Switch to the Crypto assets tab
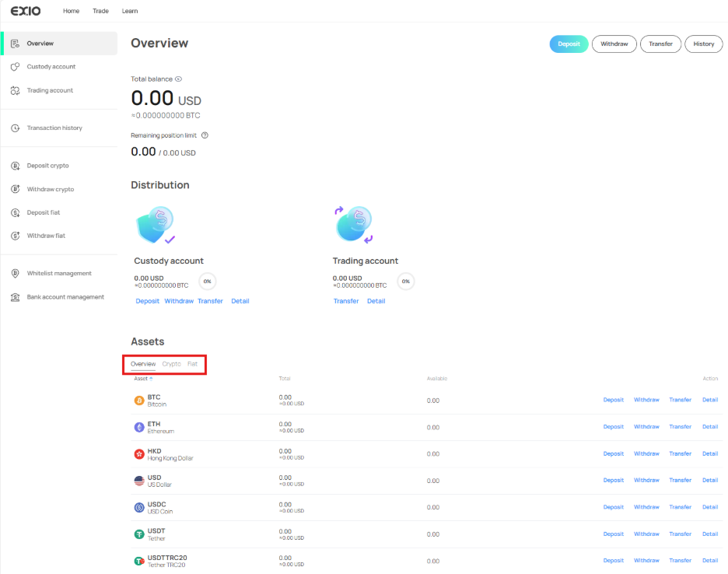This screenshot has height=574, width=728. point(171,364)
